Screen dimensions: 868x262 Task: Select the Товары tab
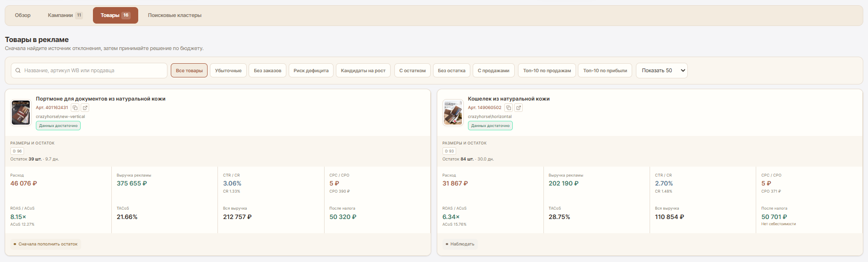click(x=116, y=15)
